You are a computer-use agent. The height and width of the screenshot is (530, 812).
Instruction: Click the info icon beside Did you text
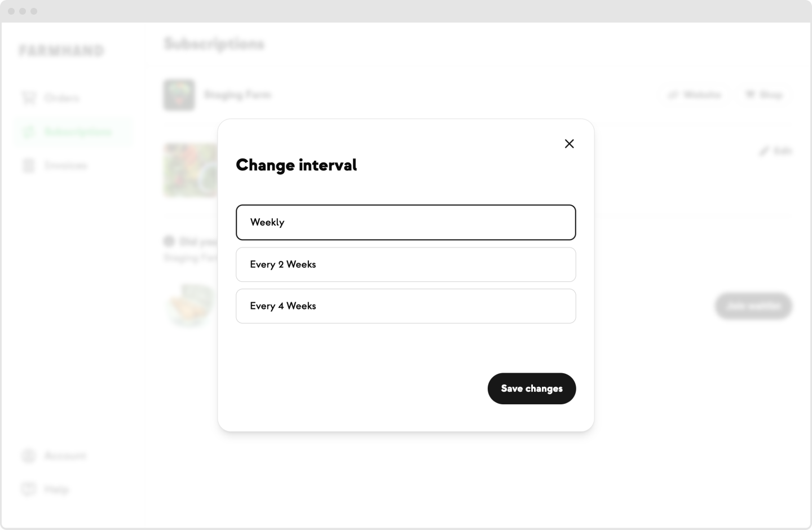[169, 241]
